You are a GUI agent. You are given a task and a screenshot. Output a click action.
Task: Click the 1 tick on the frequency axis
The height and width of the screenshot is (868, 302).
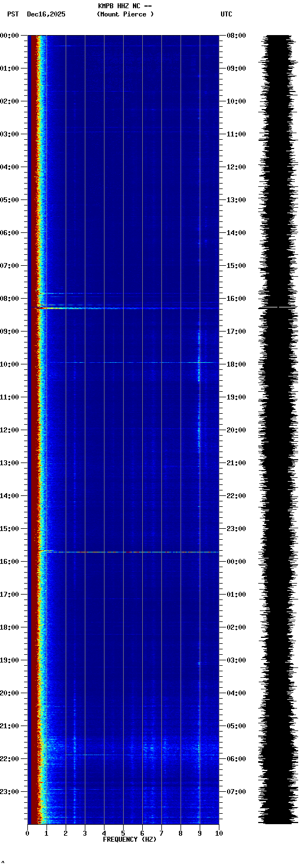click(47, 833)
